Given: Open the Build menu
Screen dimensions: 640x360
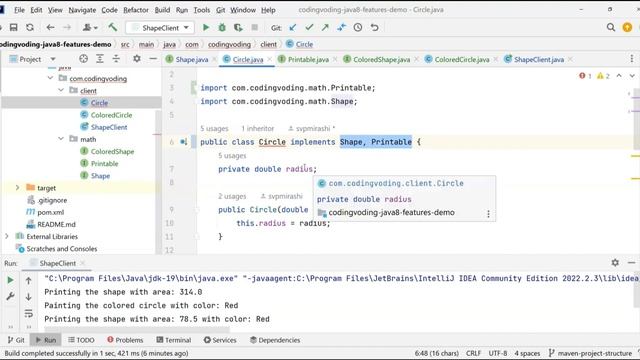Looking at the screenshot, I should 162,10.
